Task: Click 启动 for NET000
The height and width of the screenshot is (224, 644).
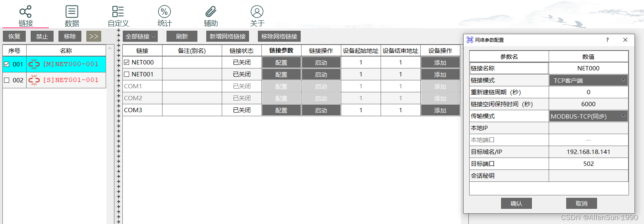Action: click(x=321, y=62)
